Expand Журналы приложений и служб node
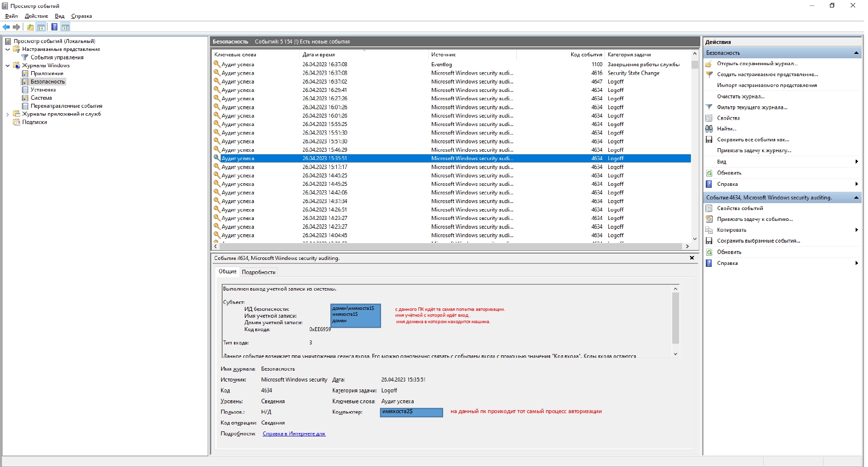 [7, 114]
